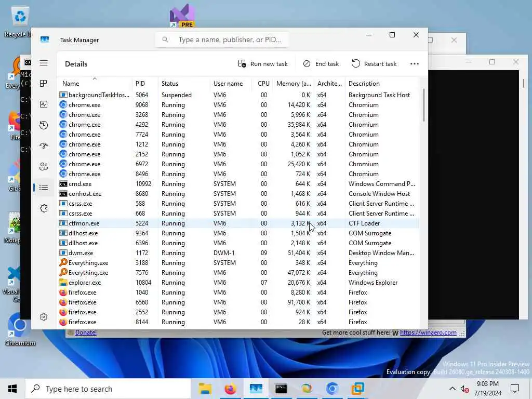Open the Services page icon in sidebar
This screenshot has height=399, width=532.
[x=44, y=208]
